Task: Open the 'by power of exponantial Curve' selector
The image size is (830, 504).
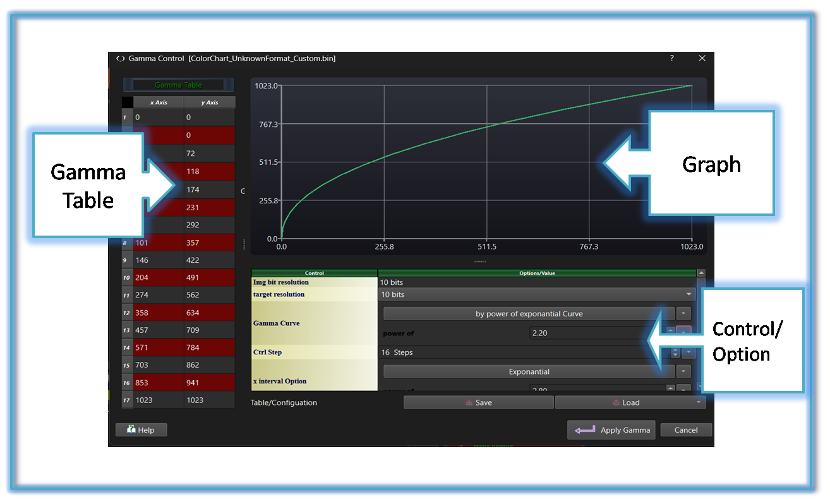Action: [529, 313]
